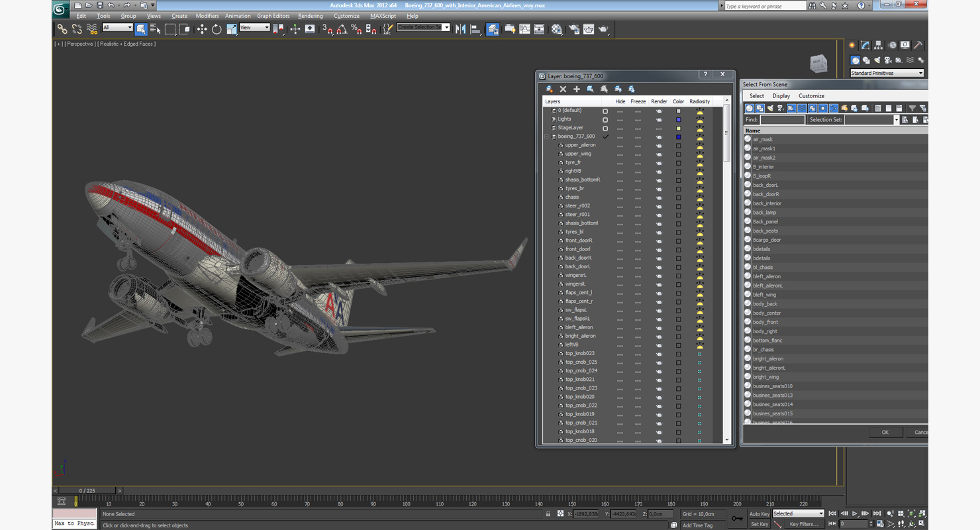Viewport: 980px width, 530px height.
Task: Toggle Auto Key mode
Action: pyautogui.click(x=759, y=513)
